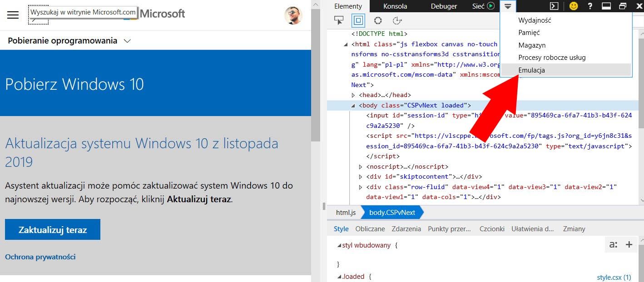Expand the head node in DOM tree
The height and width of the screenshot is (282, 644).
(x=354, y=95)
